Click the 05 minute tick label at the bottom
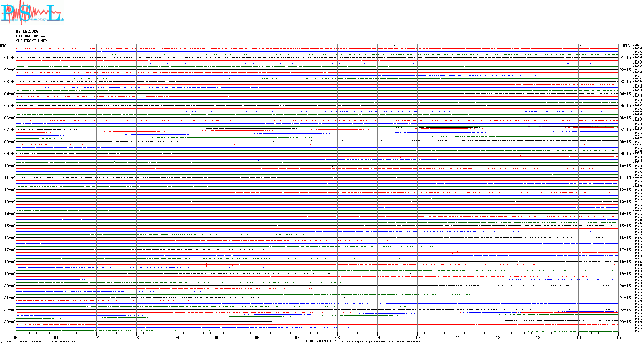Image resolution: width=644 pixels, height=346 pixels. [217, 337]
